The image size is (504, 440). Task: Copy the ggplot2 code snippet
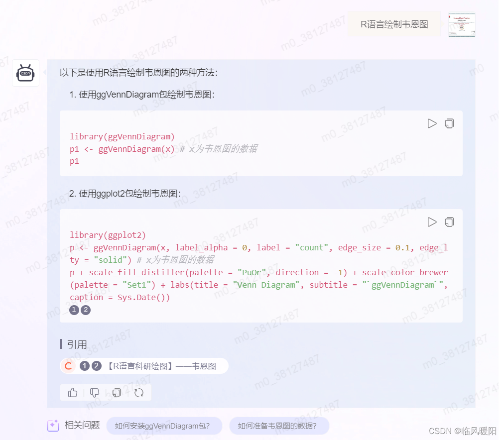pos(449,222)
